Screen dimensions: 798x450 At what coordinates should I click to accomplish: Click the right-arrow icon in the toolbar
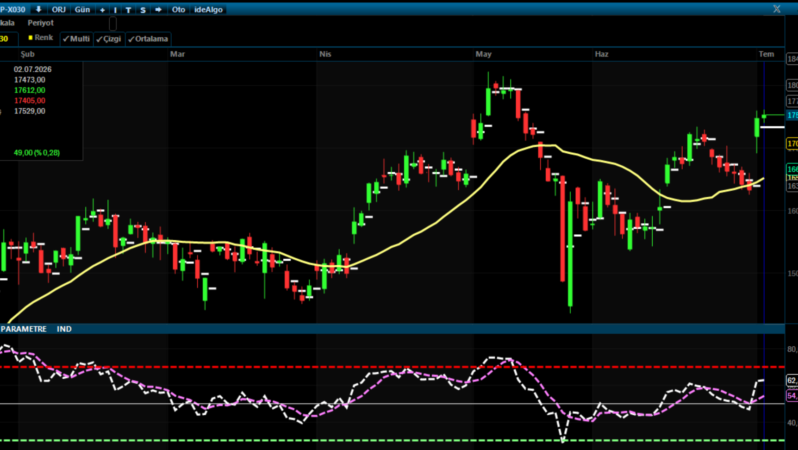pyautogui.click(x=158, y=10)
